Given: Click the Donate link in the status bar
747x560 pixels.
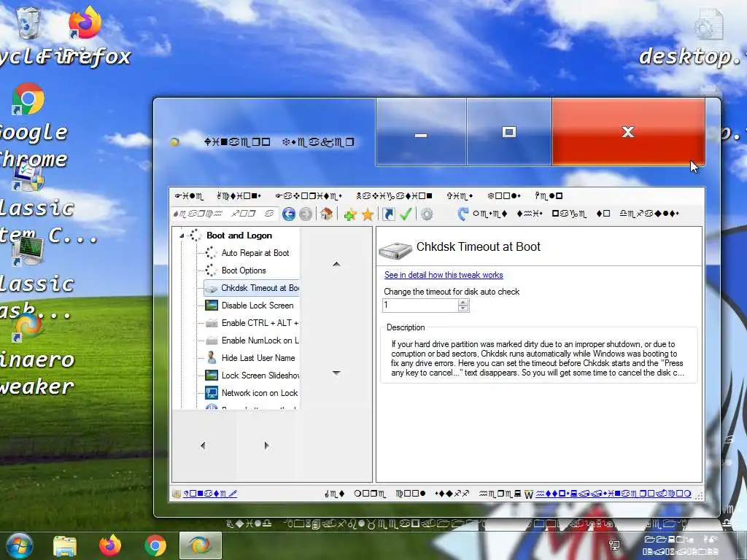Looking at the screenshot, I should (210, 494).
